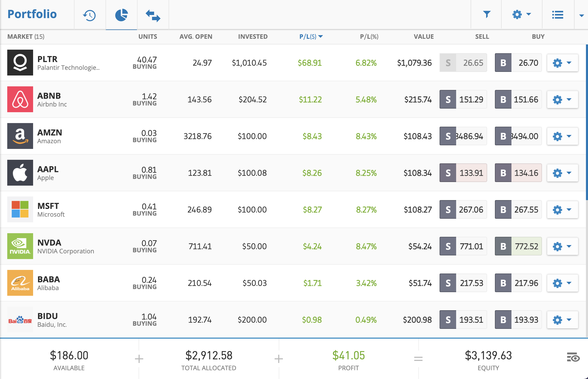This screenshot has height=379, width=588.
Task: Sell PLTR at 26.65
Action: pos(463,63)
